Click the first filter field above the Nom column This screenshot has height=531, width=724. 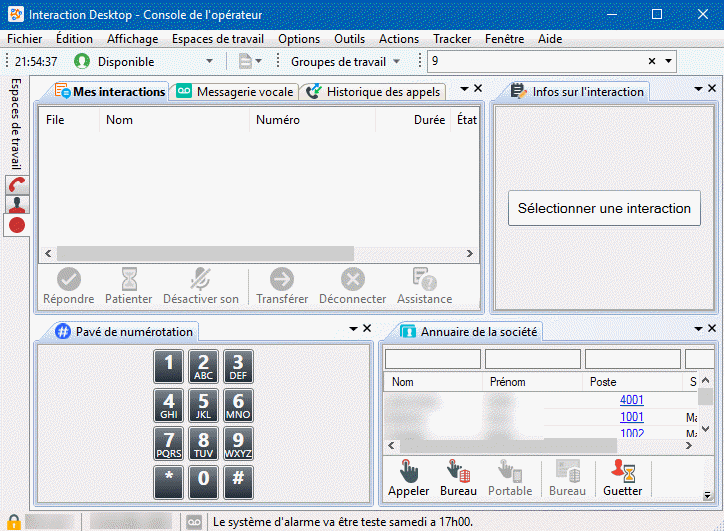point(431,359)
